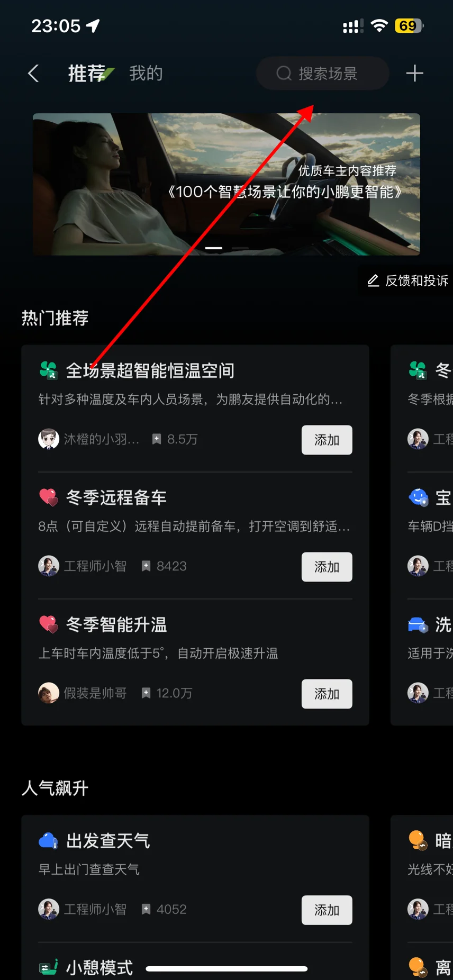
Task: Add the 冬季远程备车 scene
Action: 327,567
